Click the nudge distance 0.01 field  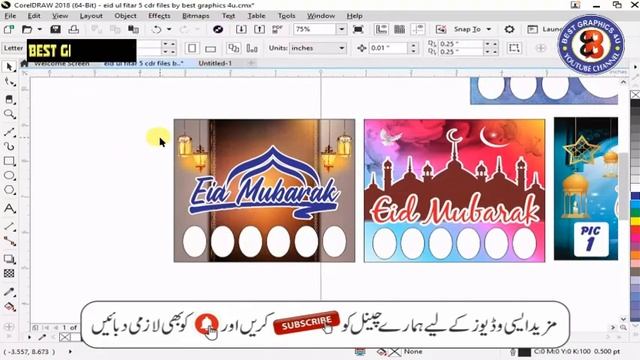(x=388, y=48)
